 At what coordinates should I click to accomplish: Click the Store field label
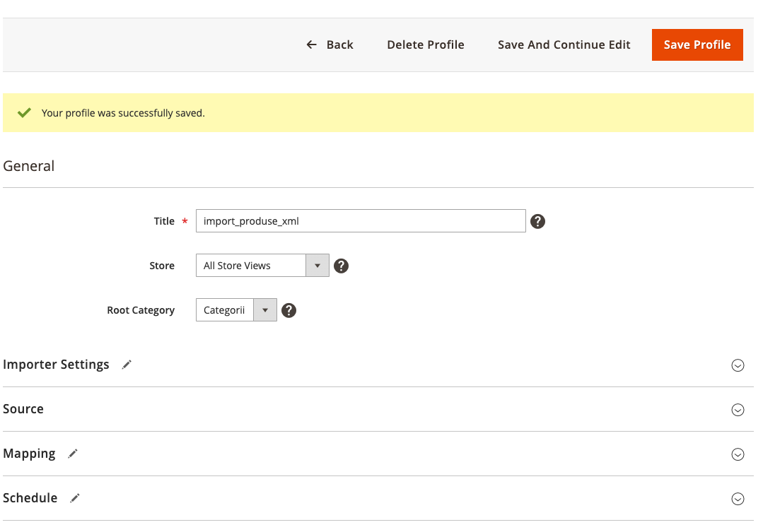point(161,266)
